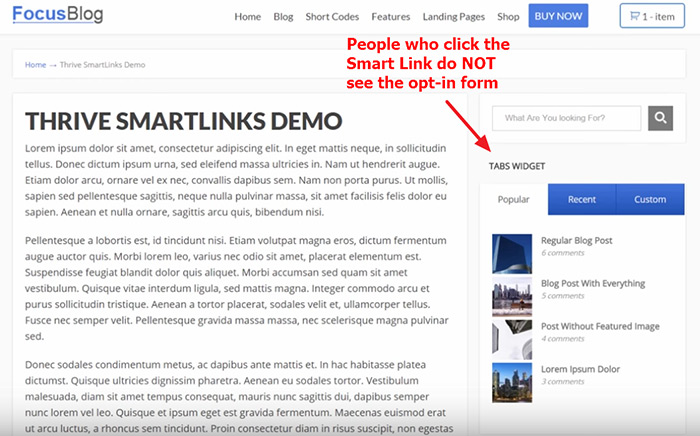Image resolution: width=700 pixels, height=436 pixels.
Task: Click the Home breadcrumb link
Action: [36, 65]
